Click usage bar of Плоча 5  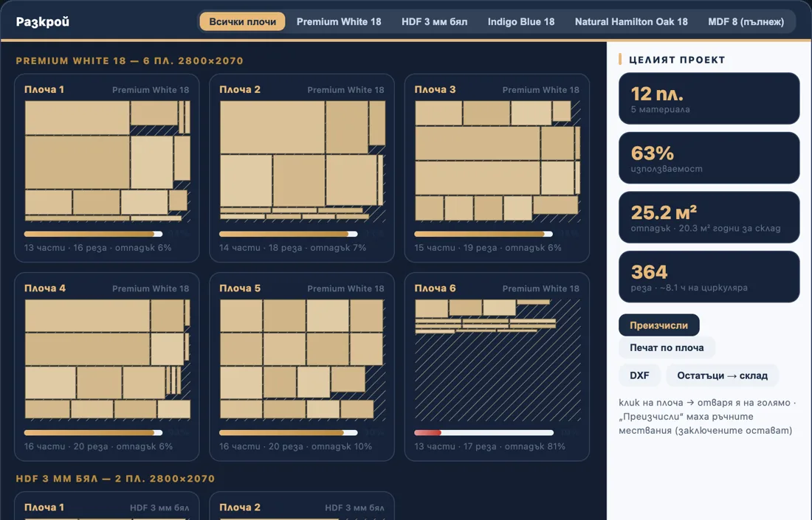click(289, 432)
